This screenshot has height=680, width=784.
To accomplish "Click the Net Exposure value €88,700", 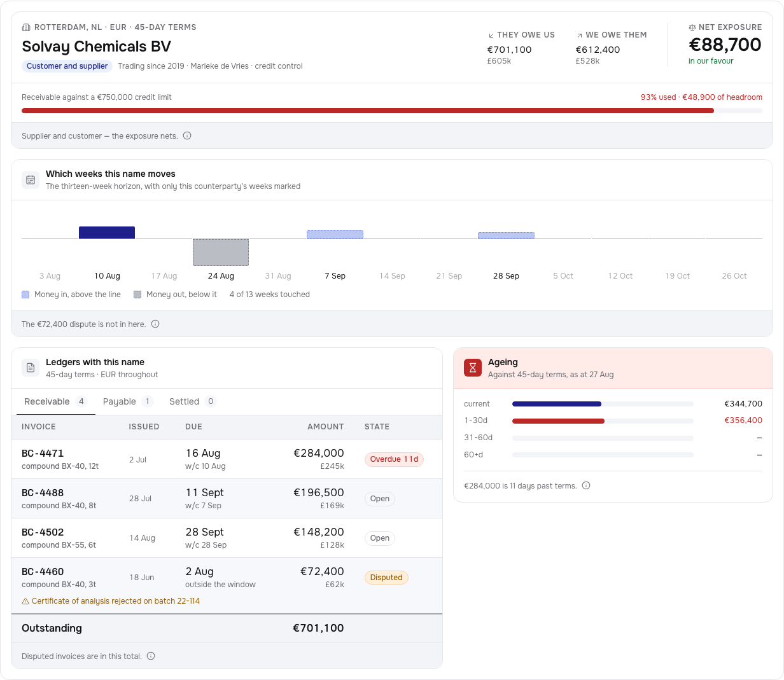I will [725, 45].
